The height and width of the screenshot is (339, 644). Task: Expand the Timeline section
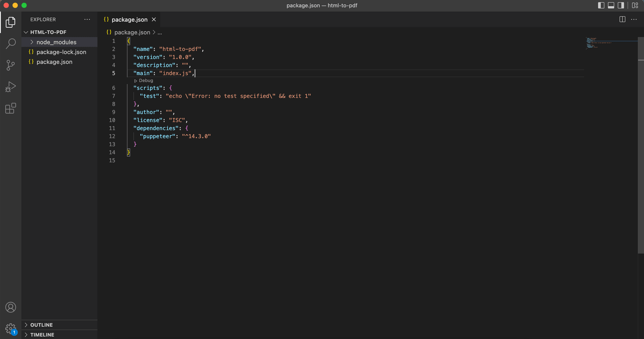click(x=60, y=334)
